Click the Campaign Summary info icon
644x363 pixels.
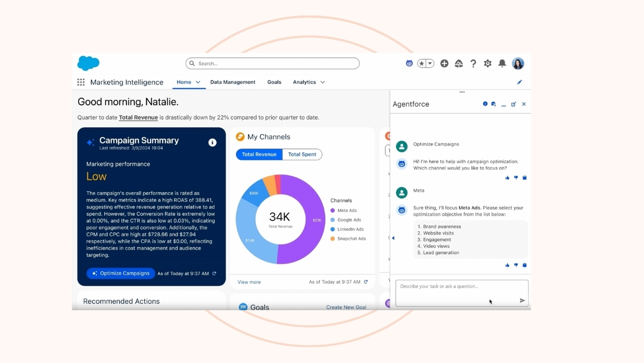[x=212, y=143]
